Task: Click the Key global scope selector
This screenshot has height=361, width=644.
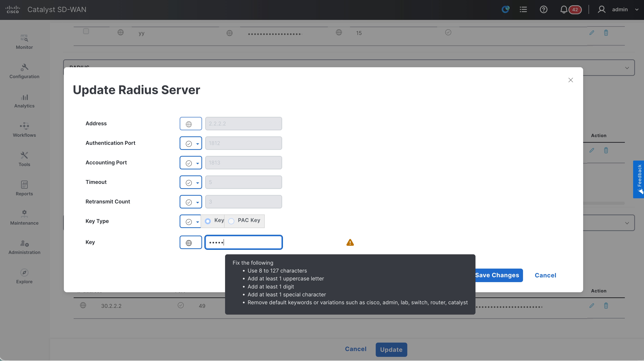Action: [x=191, y=242]
